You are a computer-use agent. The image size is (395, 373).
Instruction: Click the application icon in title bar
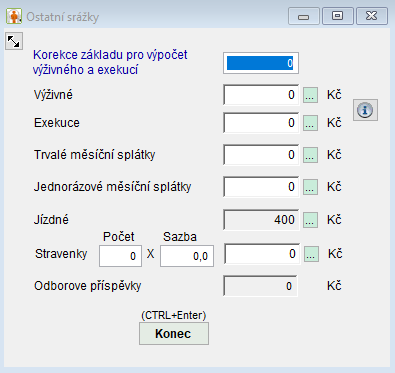click(14, 16)
